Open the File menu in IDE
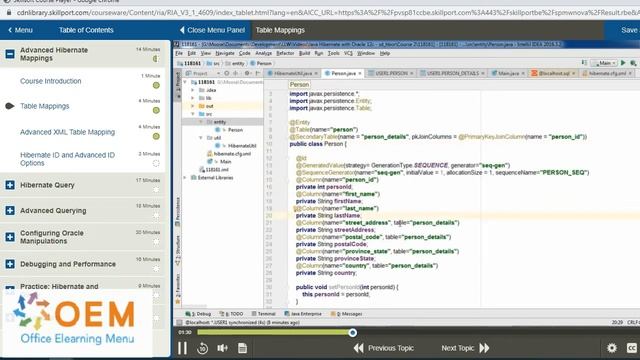This screenshot has width=640, height=360. pyautogui.click(x=179, y=53)
